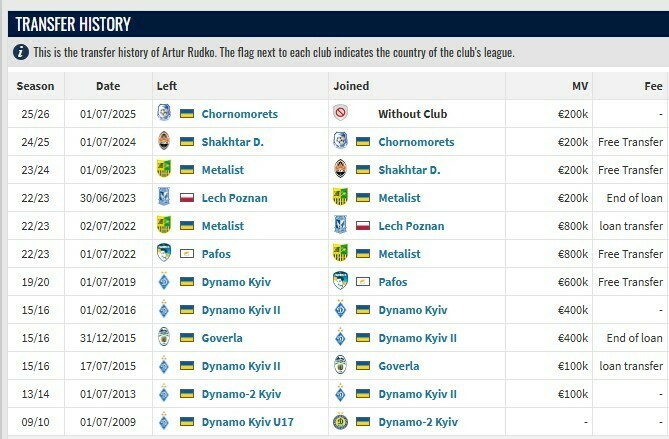Open the Goverla link in the 31/12/2015 row
The height and width of the screenshot is (439, 669).
[x=222, y=338]
